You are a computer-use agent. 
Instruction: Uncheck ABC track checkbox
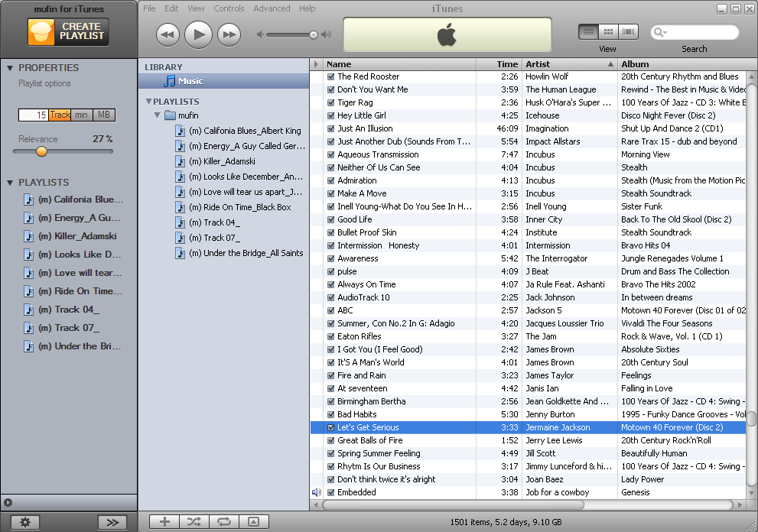331,310
